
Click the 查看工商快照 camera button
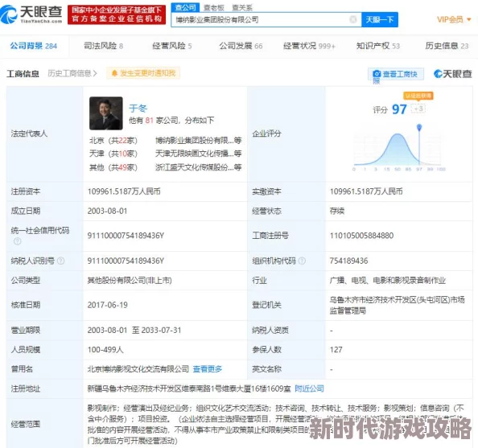coord(396,74)
